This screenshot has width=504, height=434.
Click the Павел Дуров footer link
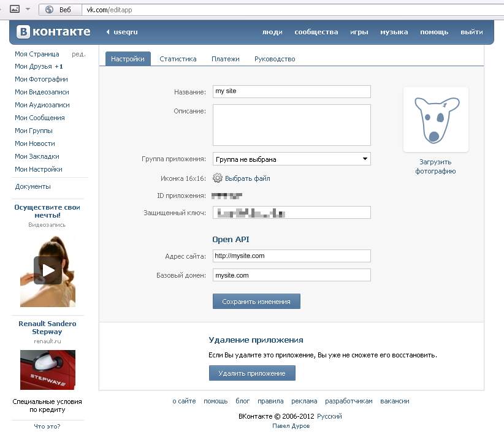pos(291,426)
